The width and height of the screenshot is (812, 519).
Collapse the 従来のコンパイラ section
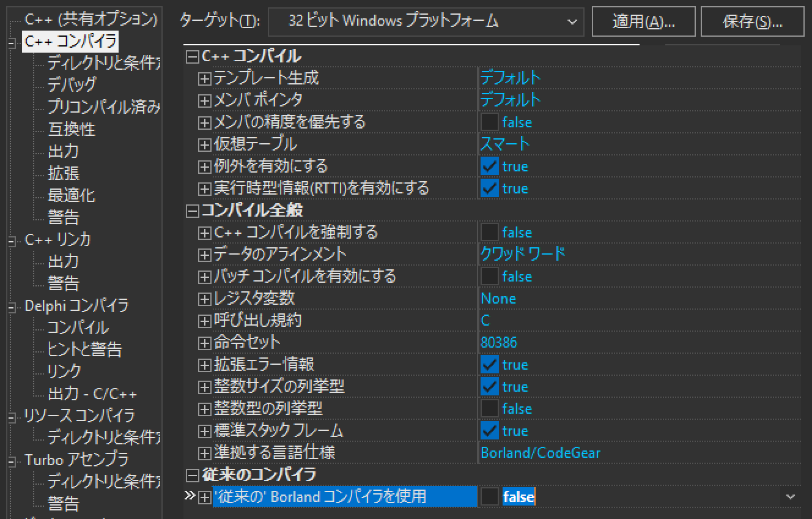[x=192, y=474]
